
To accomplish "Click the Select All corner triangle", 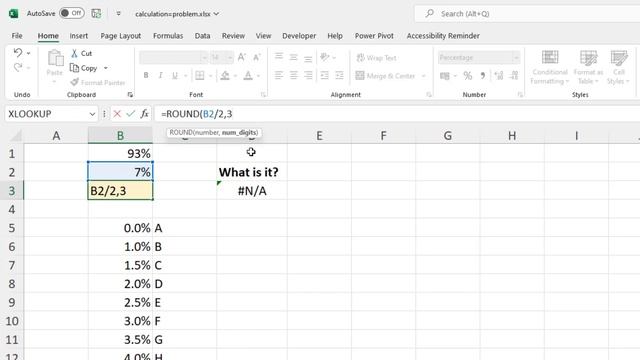I will 15,135.
